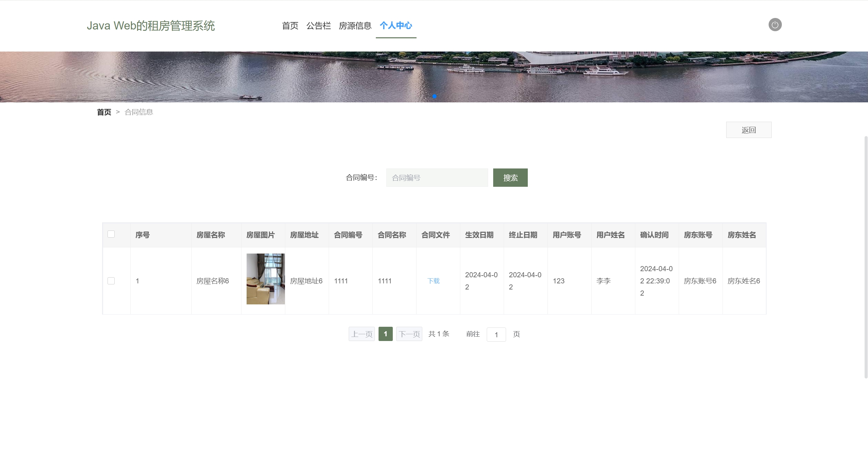Click the power logout icon

775,25
